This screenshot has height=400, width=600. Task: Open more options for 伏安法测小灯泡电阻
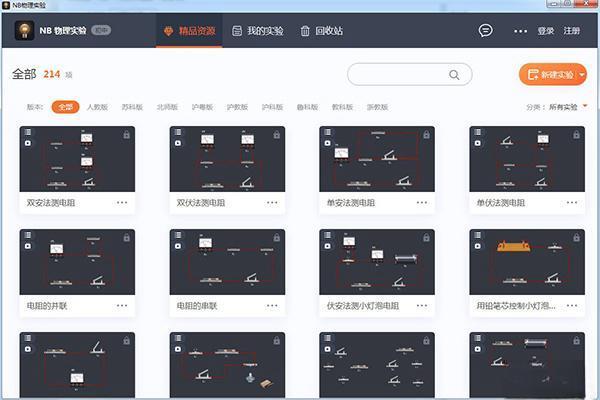(x=422, y=305)
